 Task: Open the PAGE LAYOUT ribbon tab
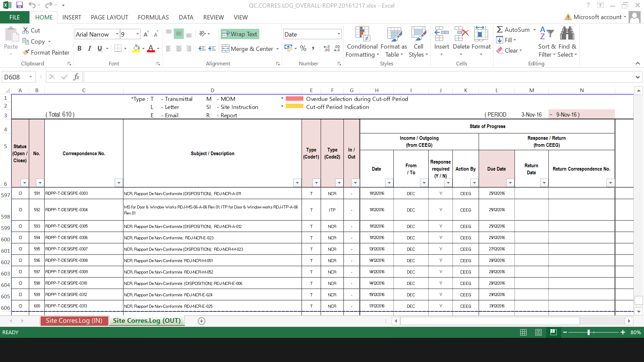(109, 17)
